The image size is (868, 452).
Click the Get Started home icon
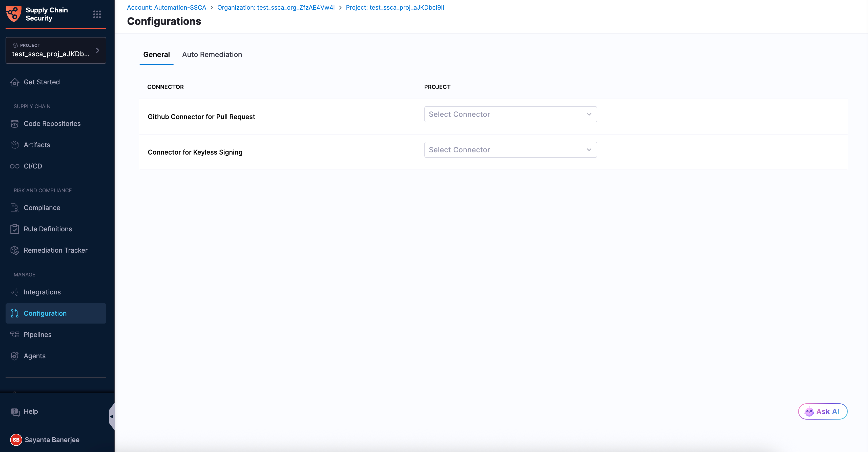click(x=14, y=82)
